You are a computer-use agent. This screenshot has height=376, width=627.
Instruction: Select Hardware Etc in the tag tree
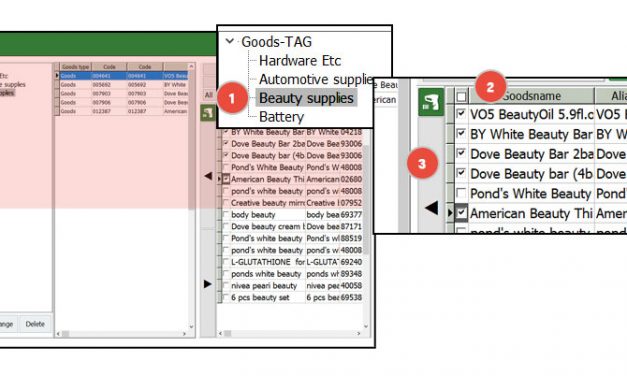click(x=300, y=61)
